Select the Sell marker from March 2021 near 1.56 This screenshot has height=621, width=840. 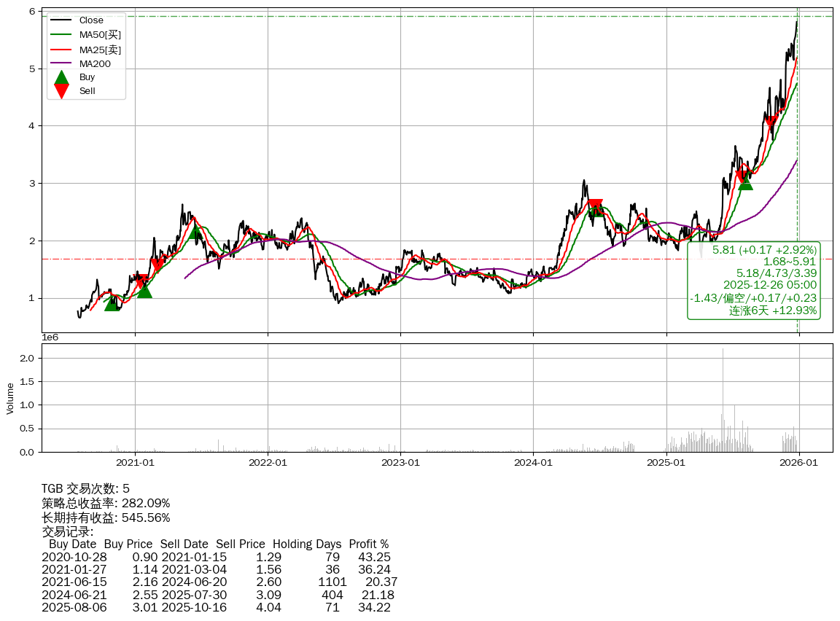157,265
